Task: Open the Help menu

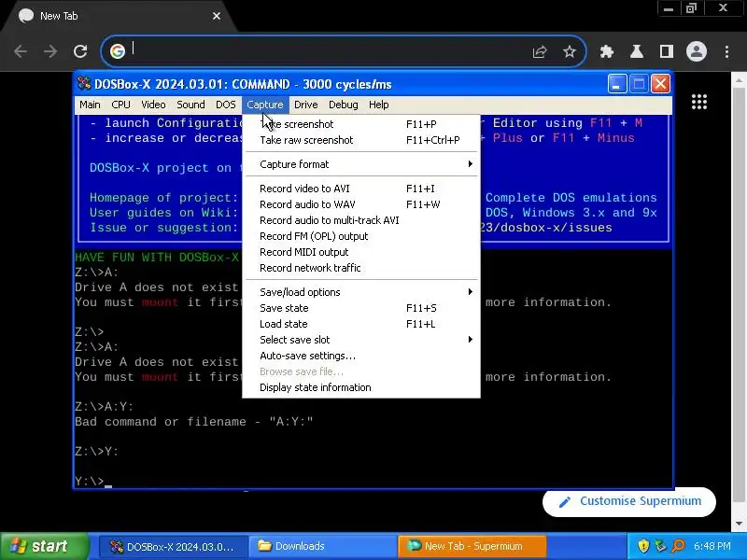Action: (x=379, y=105)
